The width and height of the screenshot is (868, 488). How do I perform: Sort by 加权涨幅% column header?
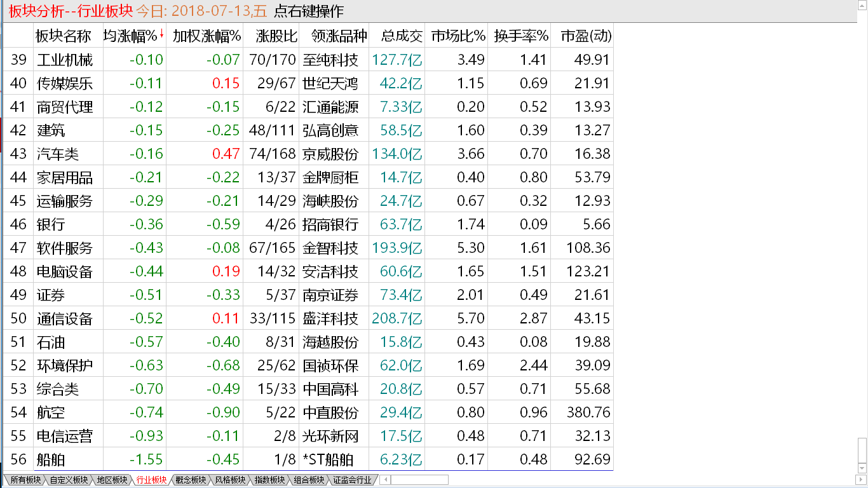click(x=207, y=36)
